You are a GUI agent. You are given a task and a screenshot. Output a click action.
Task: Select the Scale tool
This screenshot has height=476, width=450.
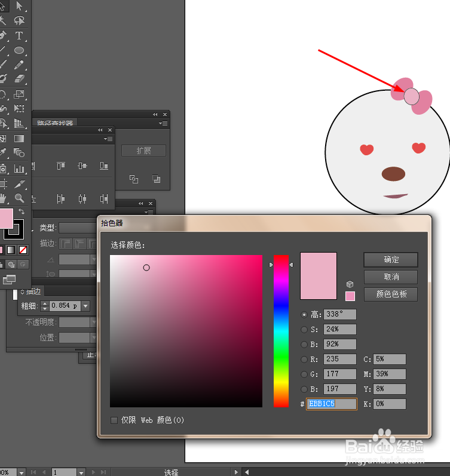pos(19,94)
